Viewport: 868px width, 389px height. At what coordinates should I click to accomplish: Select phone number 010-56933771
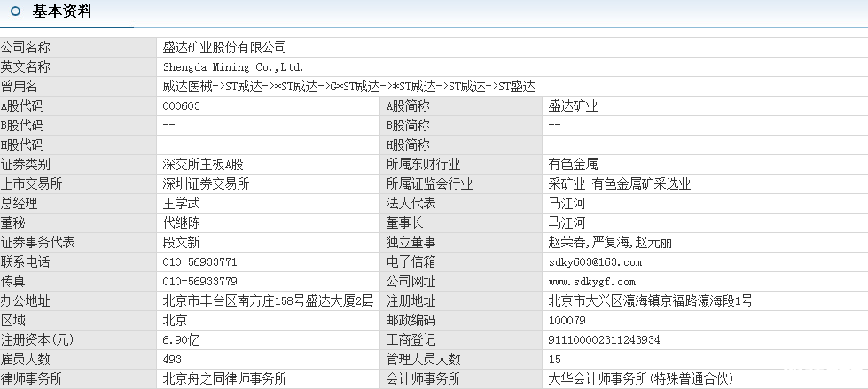click(x=199, y=261)
